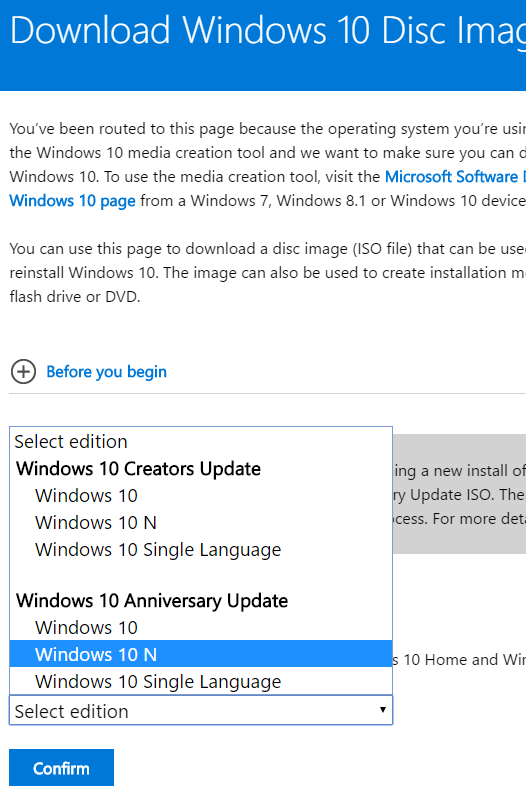Click the Confirm button
Image resolution: width=526 pixels, height=794 pixels.
(x=61, y=768)
